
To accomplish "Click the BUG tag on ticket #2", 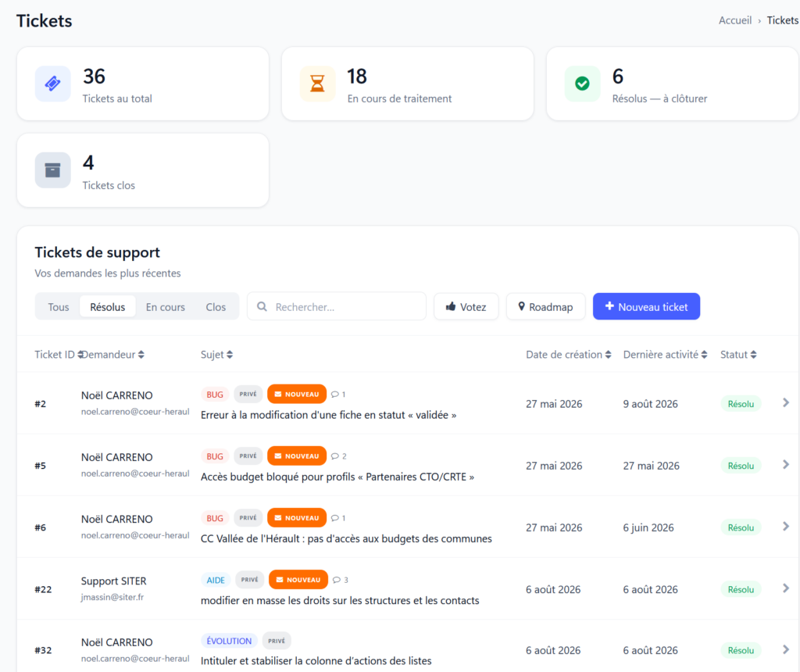I will coord(215,395).
